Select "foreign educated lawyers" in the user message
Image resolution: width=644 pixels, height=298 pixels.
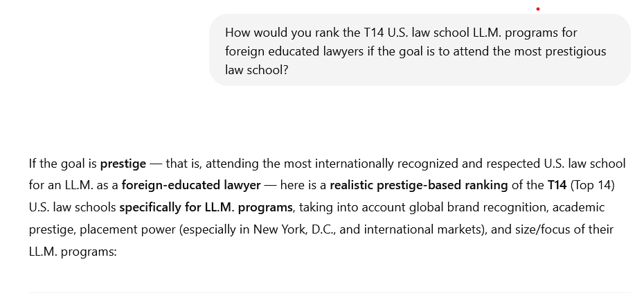[291, 51]
